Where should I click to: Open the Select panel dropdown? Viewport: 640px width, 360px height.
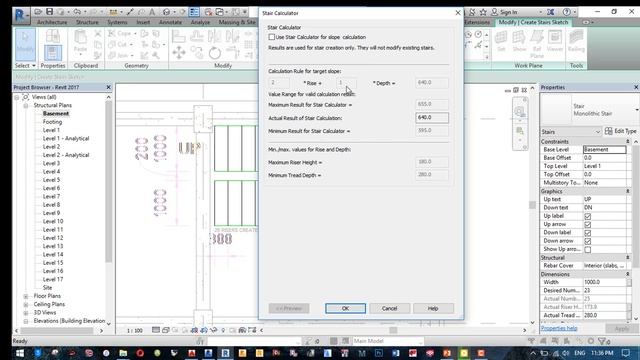[x=25, y=65]
